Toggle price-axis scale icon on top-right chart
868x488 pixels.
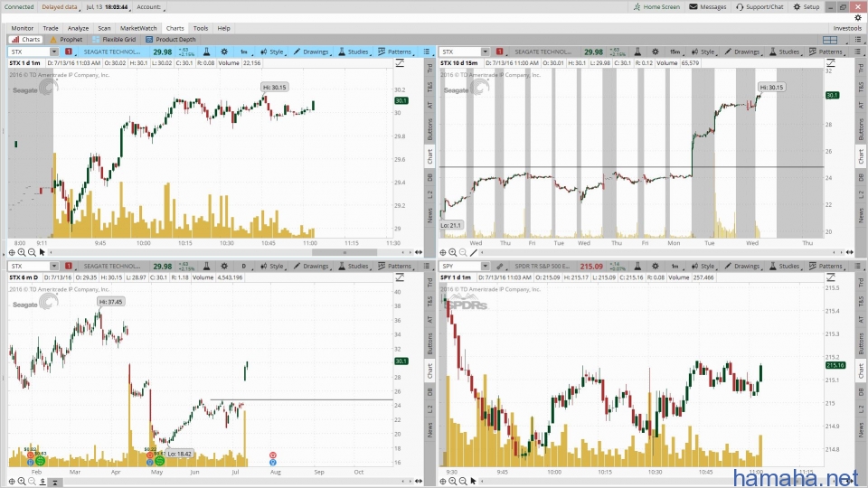pos(831,63)
